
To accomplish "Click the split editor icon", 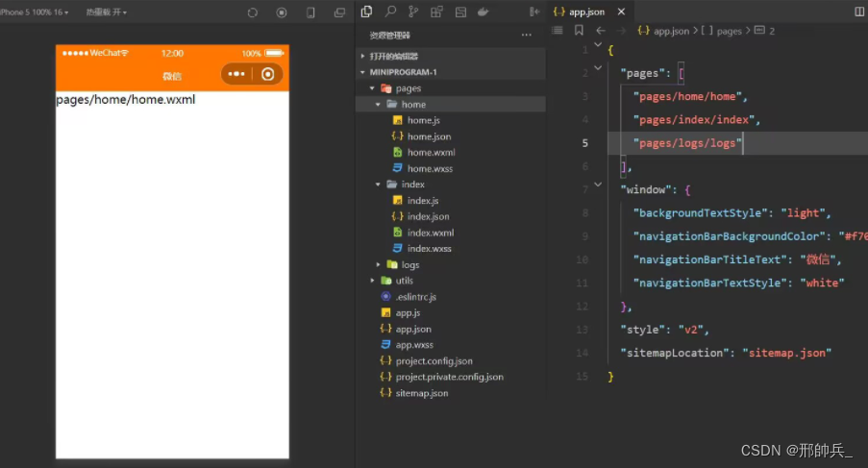I will tap(859, 12).
